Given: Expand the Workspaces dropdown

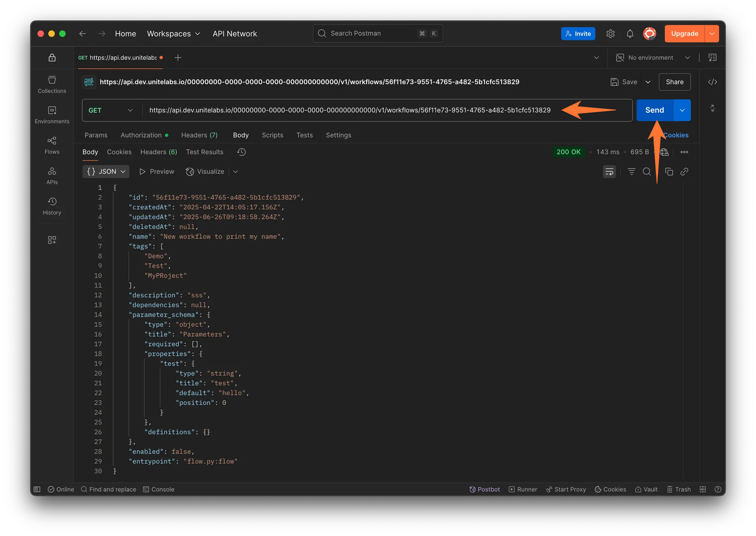Looking at the screenshot, I should coord(173,34).
